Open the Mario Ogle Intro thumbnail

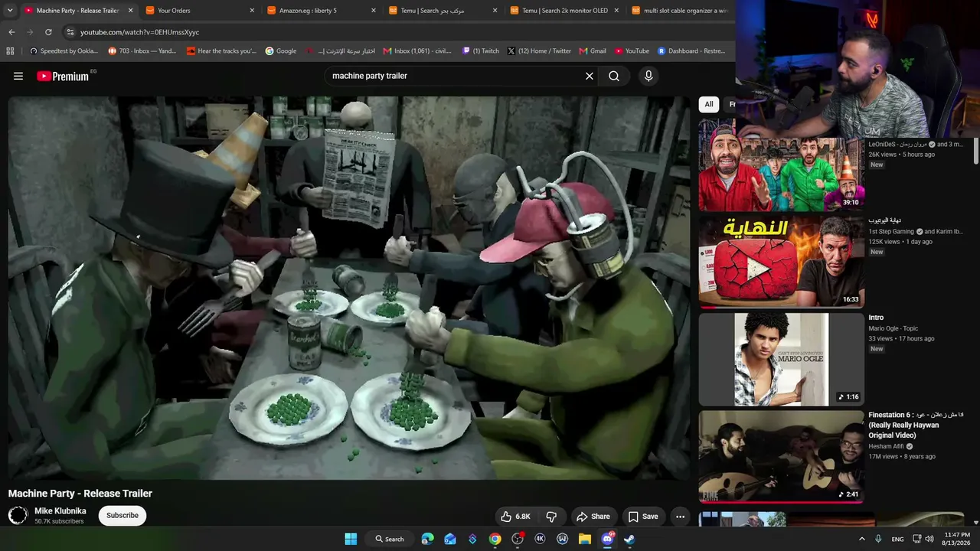click(x=781, y=359)
